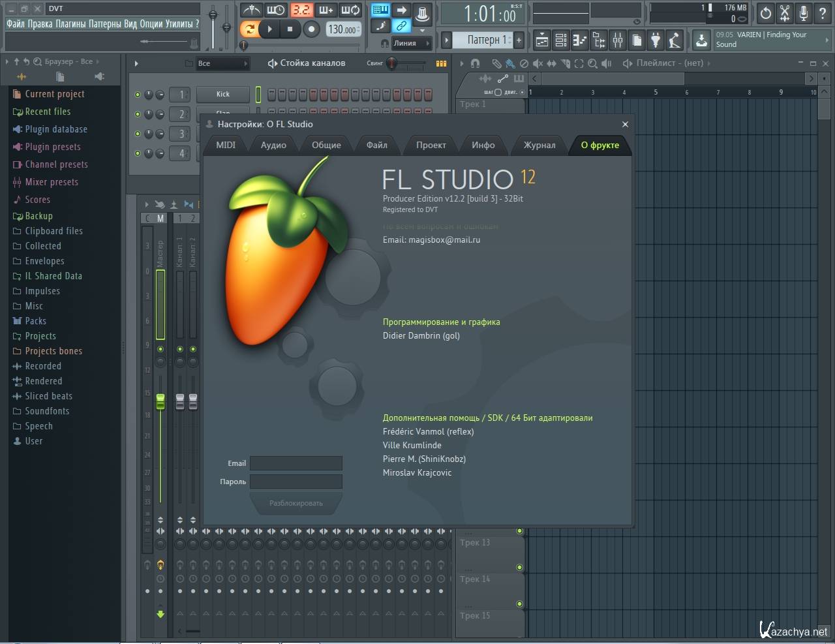Toggle Track 13 mute LED in the playlist
Image resolution: width=835 pixels, height=644 pixels.
coord(520,531)
